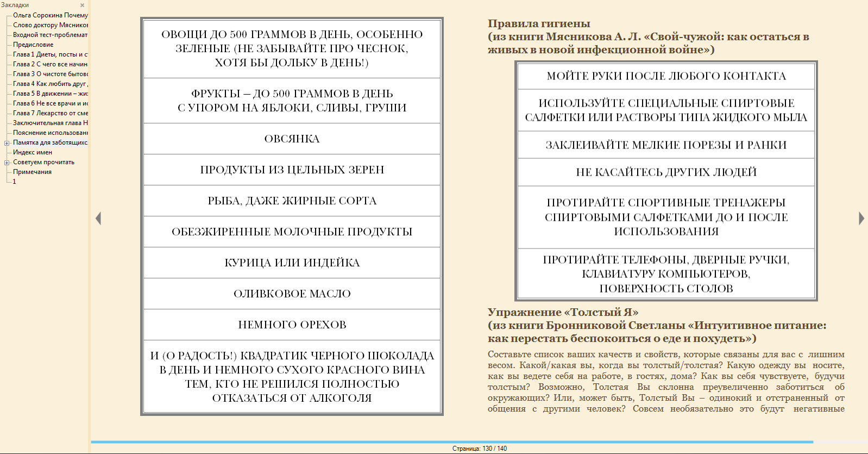Select Памятка для заботящихся bookmark label

pos(51,142)
